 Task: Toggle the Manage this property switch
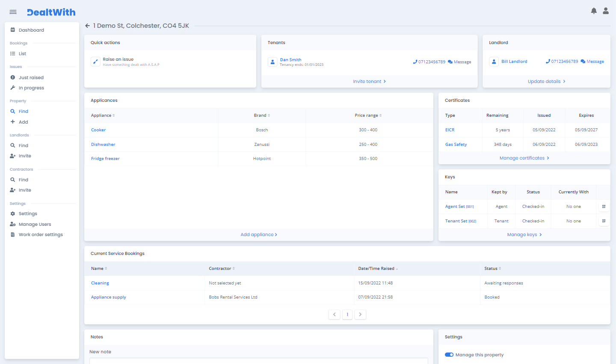[x=449, y=355]
